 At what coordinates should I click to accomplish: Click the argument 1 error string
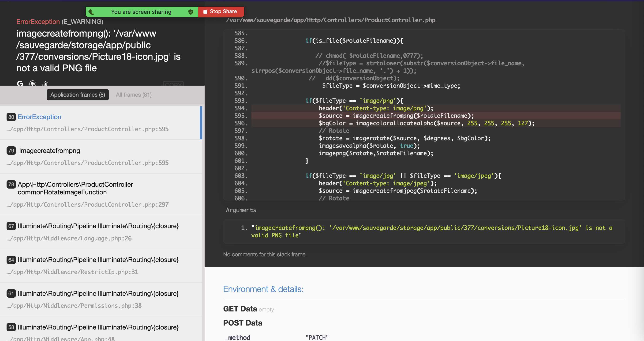point(431,231)
